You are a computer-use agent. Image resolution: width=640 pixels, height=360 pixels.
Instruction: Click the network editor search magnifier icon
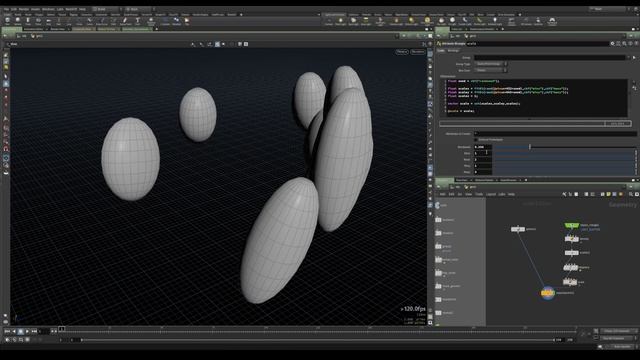[631, 194]
